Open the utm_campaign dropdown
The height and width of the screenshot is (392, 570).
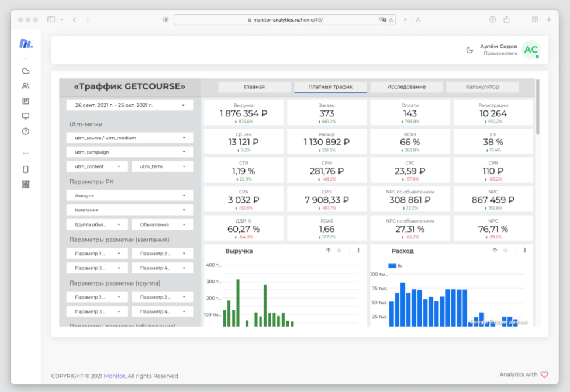[x=129, y=152]
